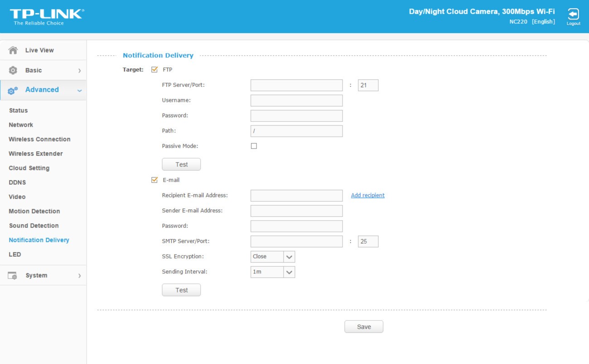
Task: Open the SSL Encryption dropdown
Action: tap(272, 257)
